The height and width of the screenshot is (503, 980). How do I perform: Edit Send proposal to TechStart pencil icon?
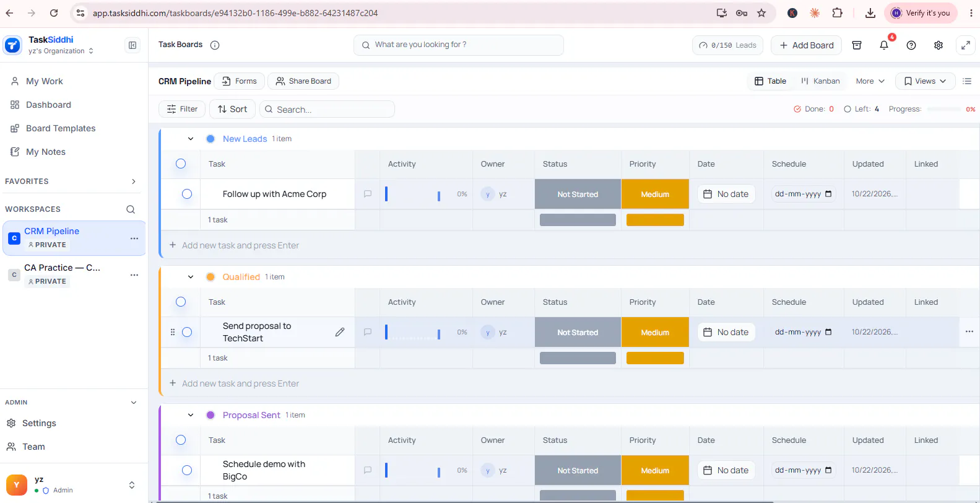[340, 332]
